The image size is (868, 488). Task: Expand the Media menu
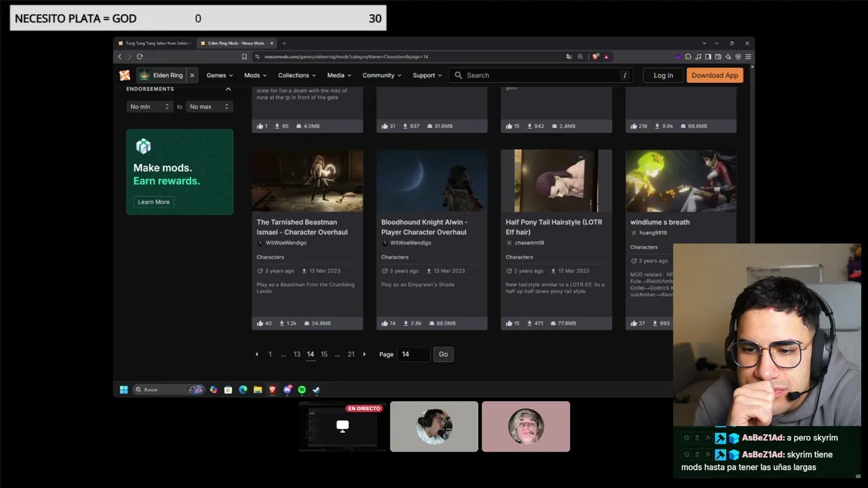pos(339,75)
